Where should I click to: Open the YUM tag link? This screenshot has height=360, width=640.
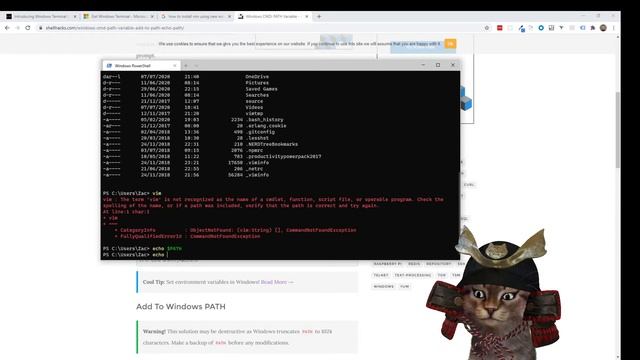[x=404, y=287]
